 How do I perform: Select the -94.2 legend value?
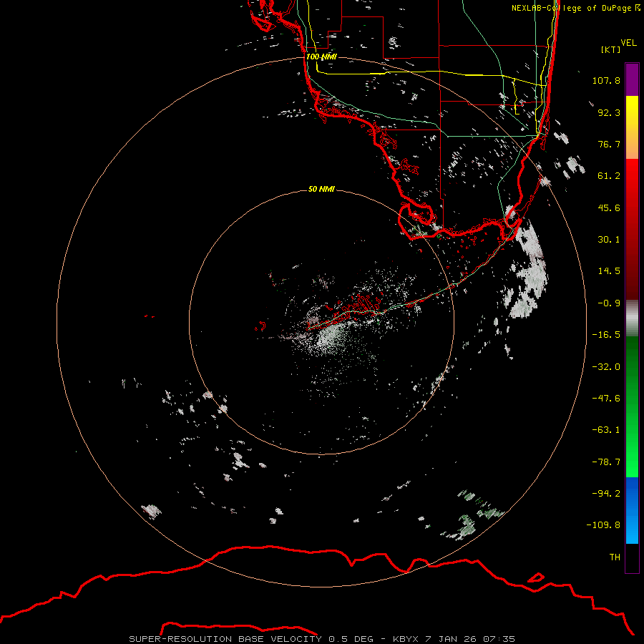coord(606,493)
